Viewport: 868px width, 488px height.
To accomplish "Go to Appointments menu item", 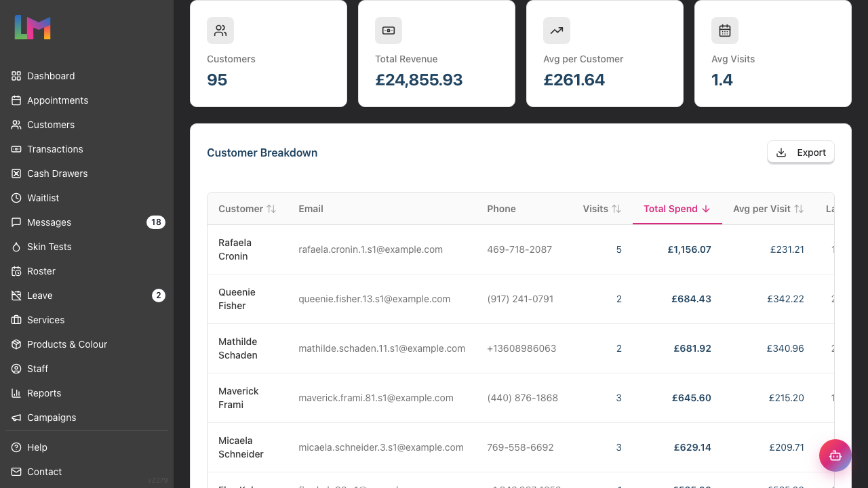I will point(87,100).
